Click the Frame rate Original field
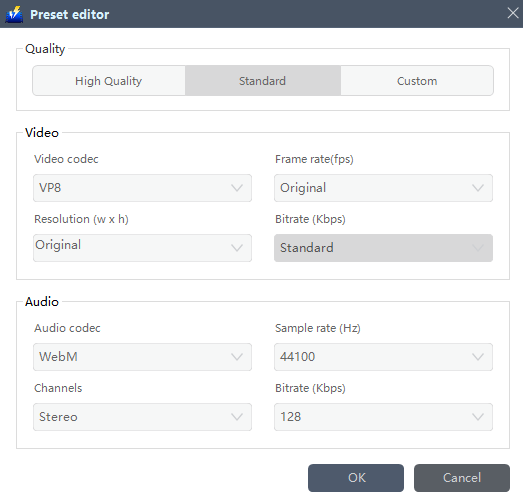 383,188
